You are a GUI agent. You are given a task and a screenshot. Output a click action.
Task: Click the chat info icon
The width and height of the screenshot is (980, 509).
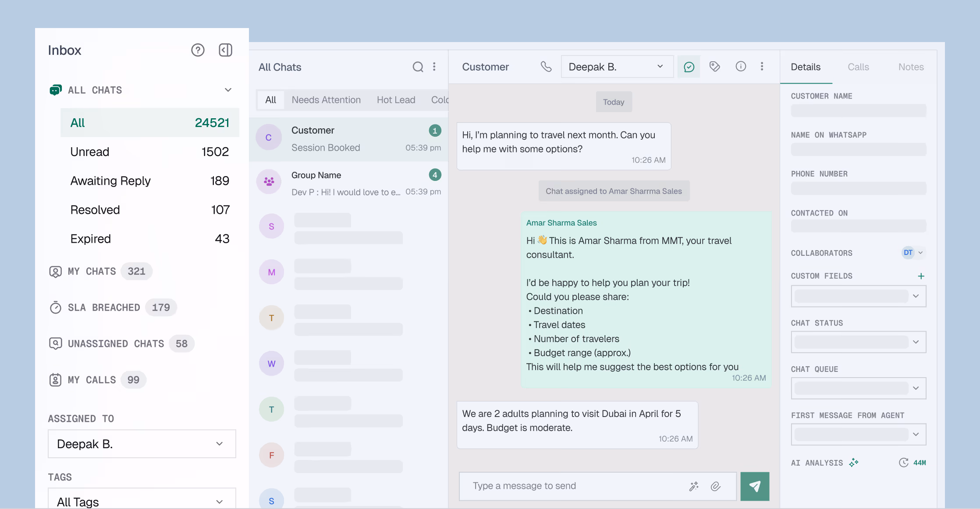pyautogui.click(x=740, y=67)
